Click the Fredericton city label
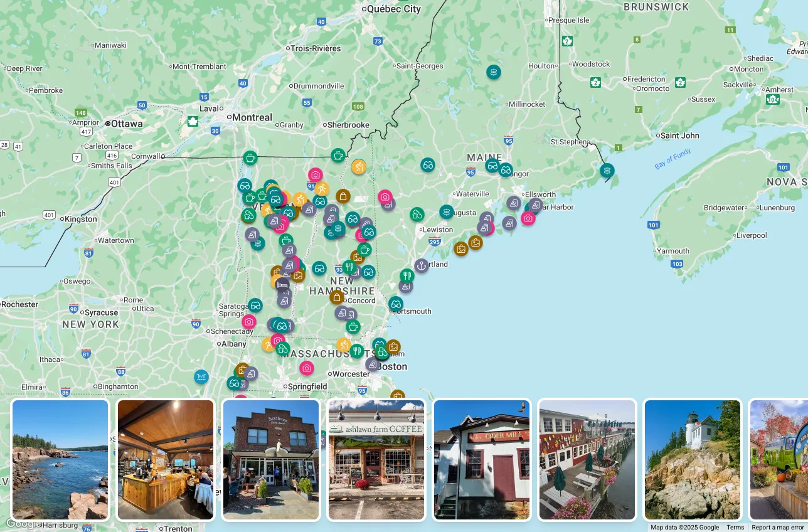 coord(646,79)
